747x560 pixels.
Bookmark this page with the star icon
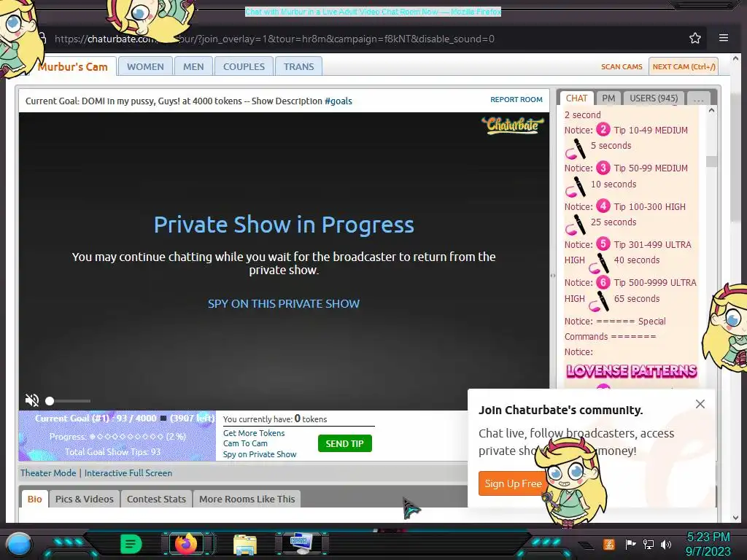point(695,38)
